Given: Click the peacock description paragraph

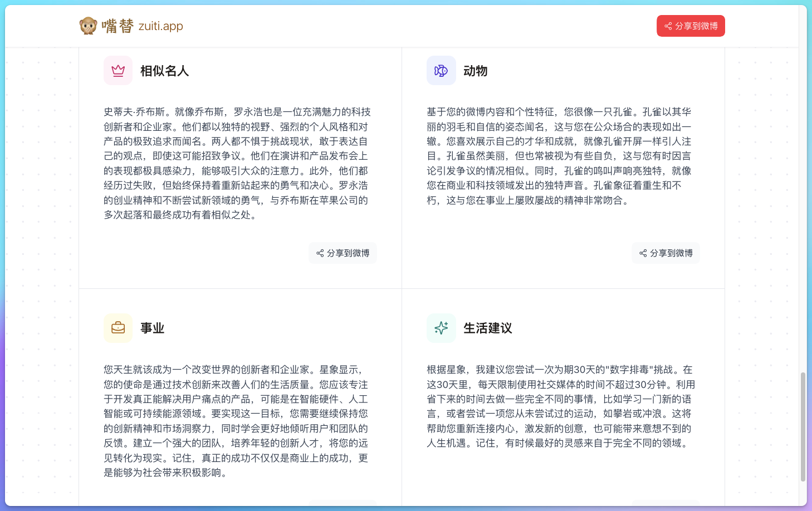Looking at the screenshot, I should 559,156.
